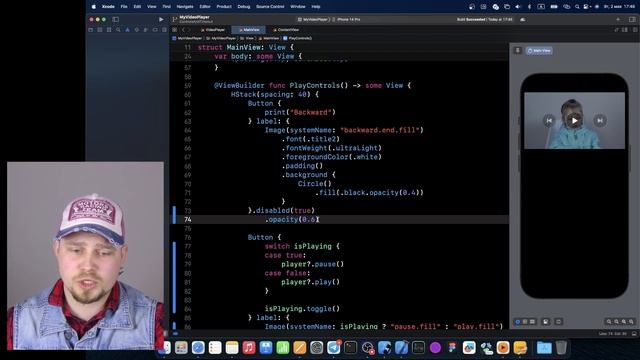Viewport: 640px width, 360px height.
Task: Go forward in editor history
Action: (189, 30)
